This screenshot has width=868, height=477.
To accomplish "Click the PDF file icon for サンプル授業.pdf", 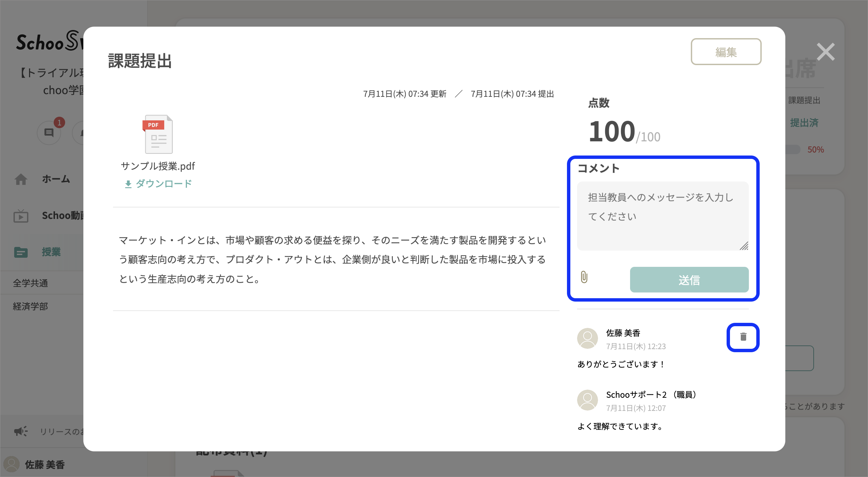I will pyautogui.click(x=158, y=134).
